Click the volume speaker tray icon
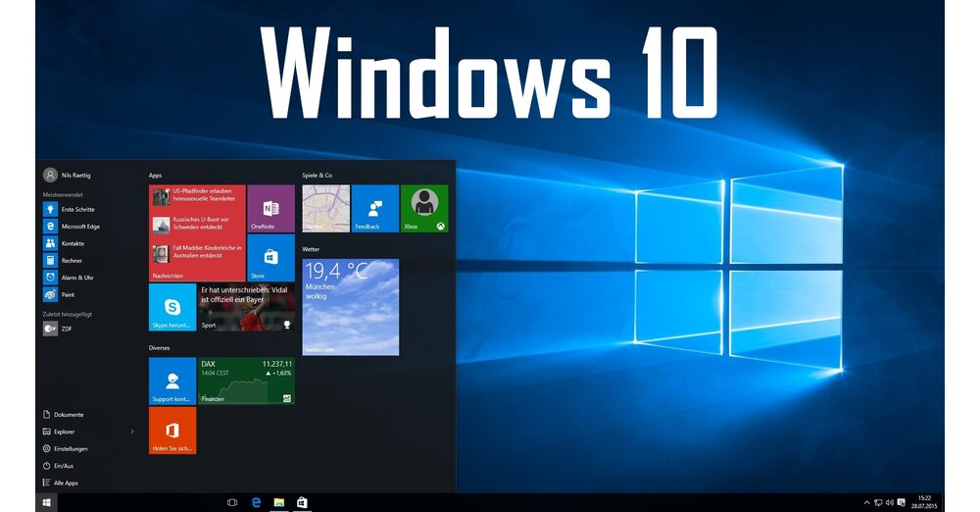Viewport: 980px width, 512px height. (890, 502)
